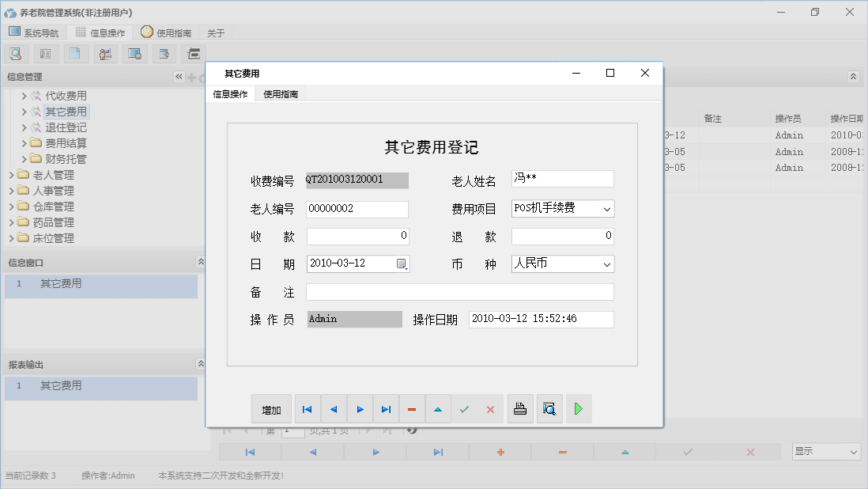Confirm changes with the green check icon
Viewport: 868px width, 489px height.
(464, 408)
